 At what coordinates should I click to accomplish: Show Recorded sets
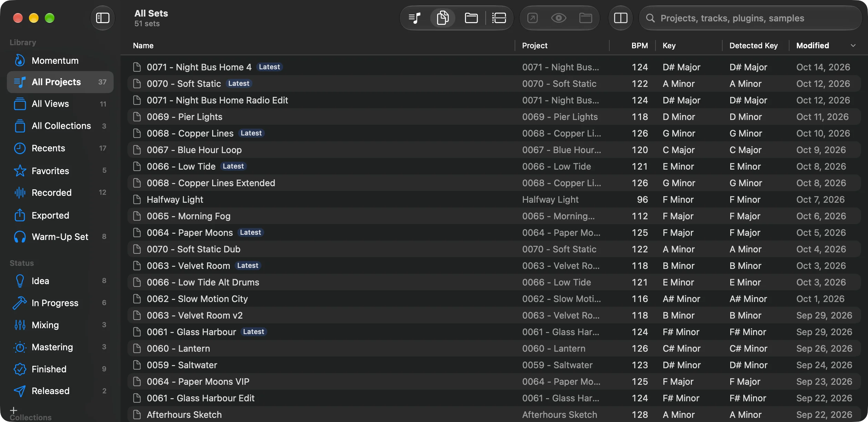(x=60, y=192)
